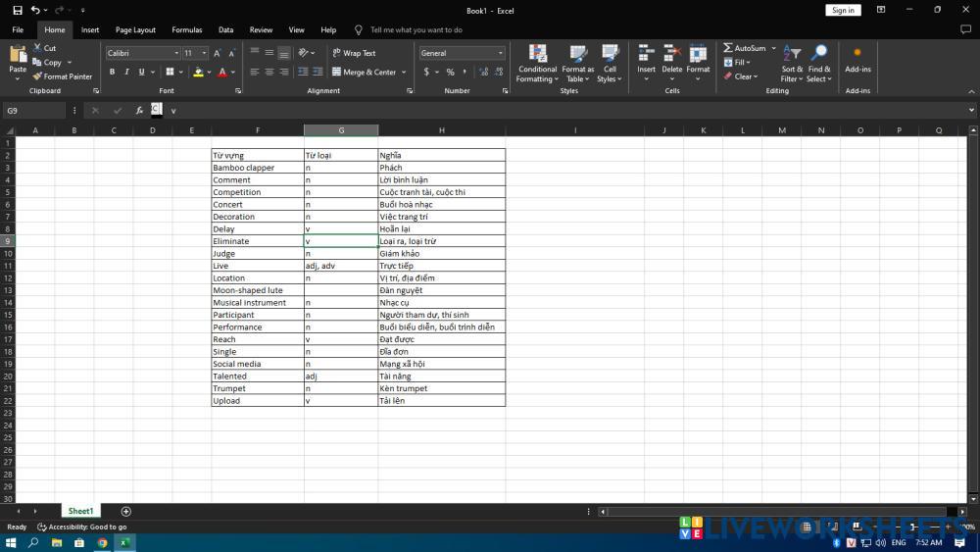
Task: Open the Page Layout tab
Action: [x=135, y=30]
